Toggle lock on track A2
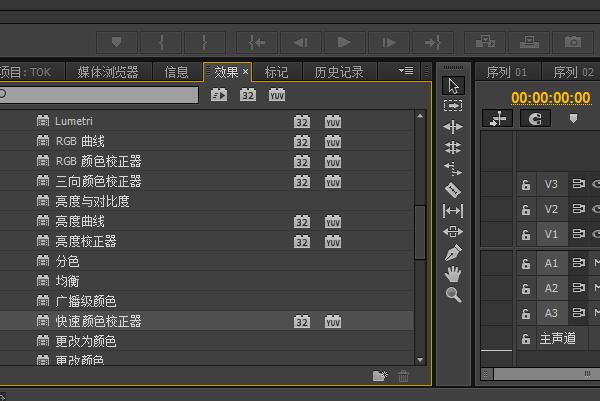600x401 pixels. click(x=526, y=289)
